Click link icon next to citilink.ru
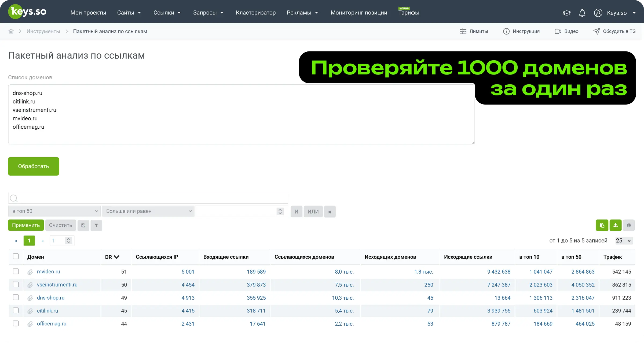Screen dimensions: 644x343 [x=30, y=311]
